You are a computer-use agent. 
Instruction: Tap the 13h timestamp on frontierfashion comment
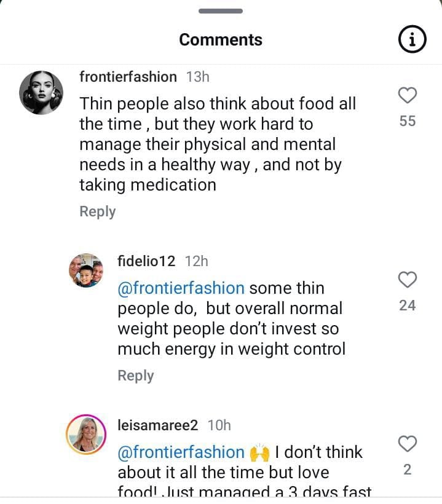pyautogui.click(x=197, y=77)
